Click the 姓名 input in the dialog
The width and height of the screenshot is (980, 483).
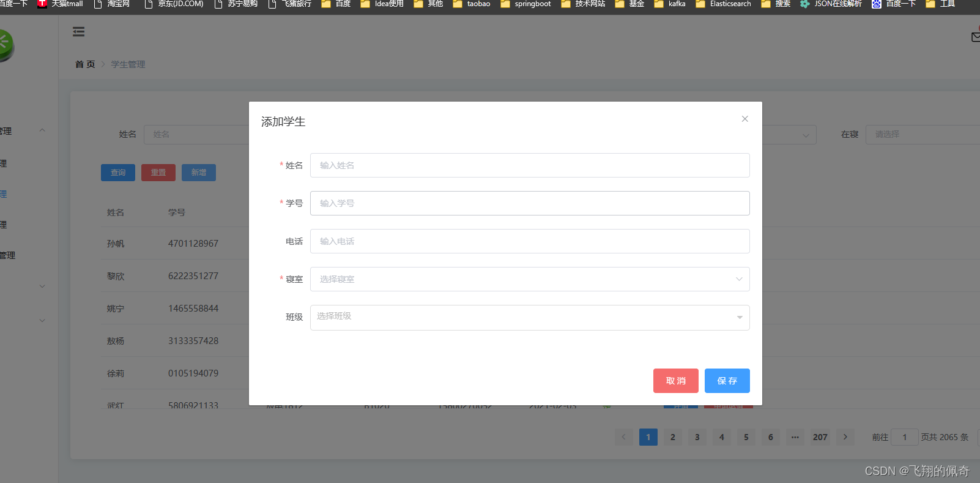530,165
